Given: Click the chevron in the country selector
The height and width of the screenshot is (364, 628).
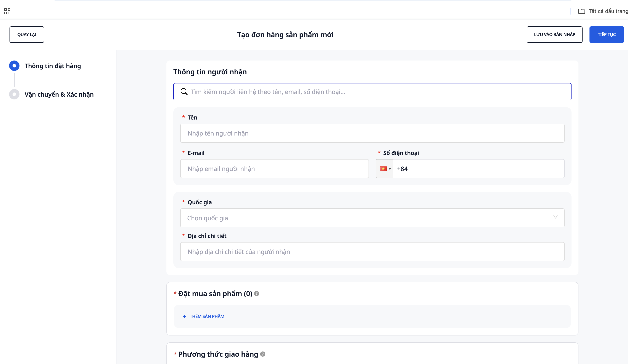Looking at the screenshot, I should click(x=555, y=217).
